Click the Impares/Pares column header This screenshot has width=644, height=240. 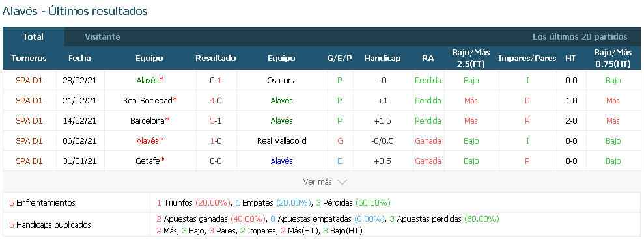[x=527, y=59]
